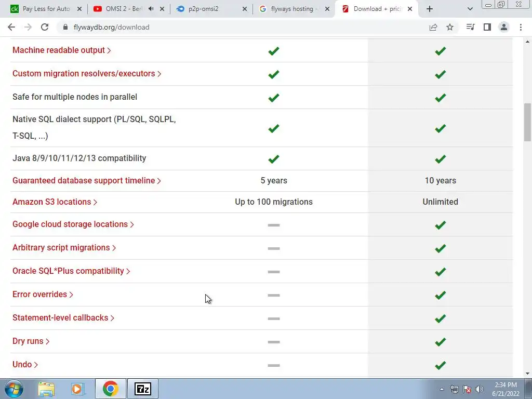Go back to previous page
This screenshot has height=399, width=532.
[x=11, y=27]
